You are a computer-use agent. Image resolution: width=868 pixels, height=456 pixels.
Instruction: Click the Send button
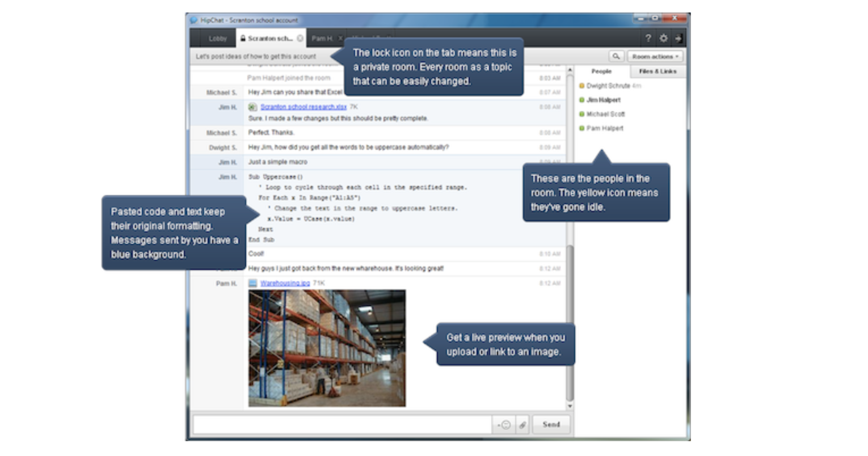pos(551,424)
